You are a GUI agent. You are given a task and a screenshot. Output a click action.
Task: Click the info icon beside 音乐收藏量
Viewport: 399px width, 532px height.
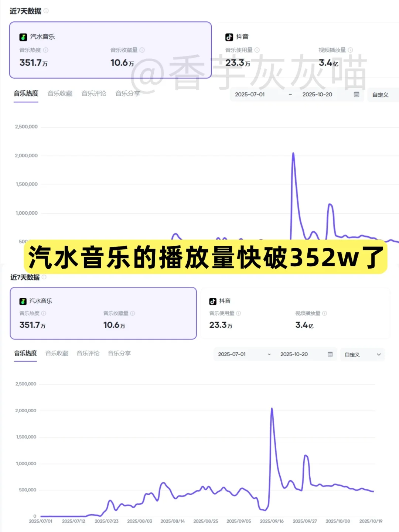[143, 50]
